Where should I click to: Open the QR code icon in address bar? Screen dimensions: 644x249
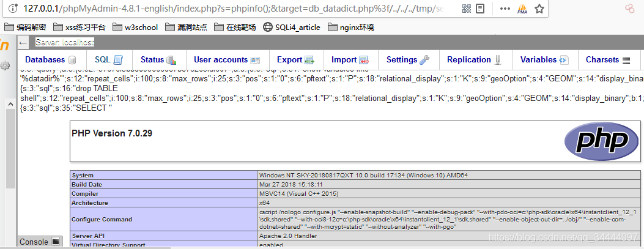[467, 9]
